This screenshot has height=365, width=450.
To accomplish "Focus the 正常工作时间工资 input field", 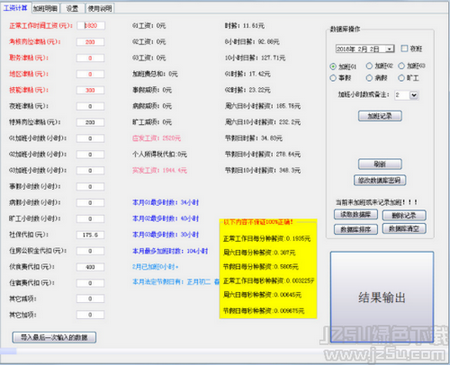I will (90, 26).
